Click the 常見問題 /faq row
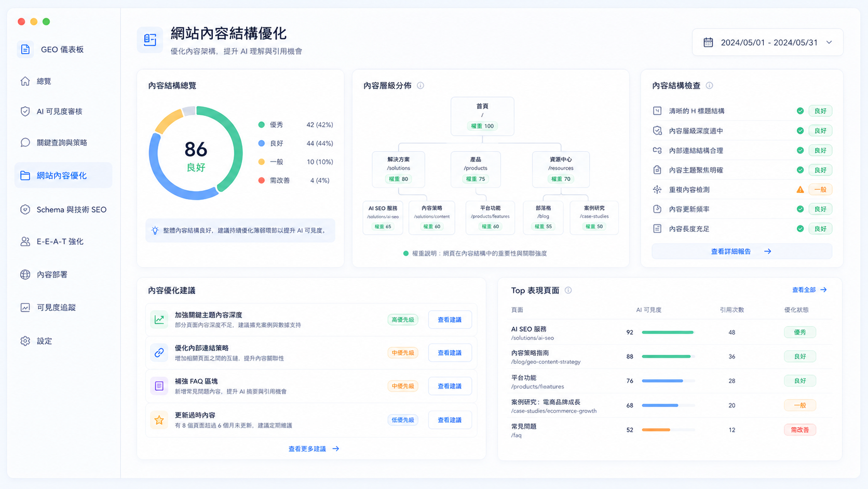 670,430
